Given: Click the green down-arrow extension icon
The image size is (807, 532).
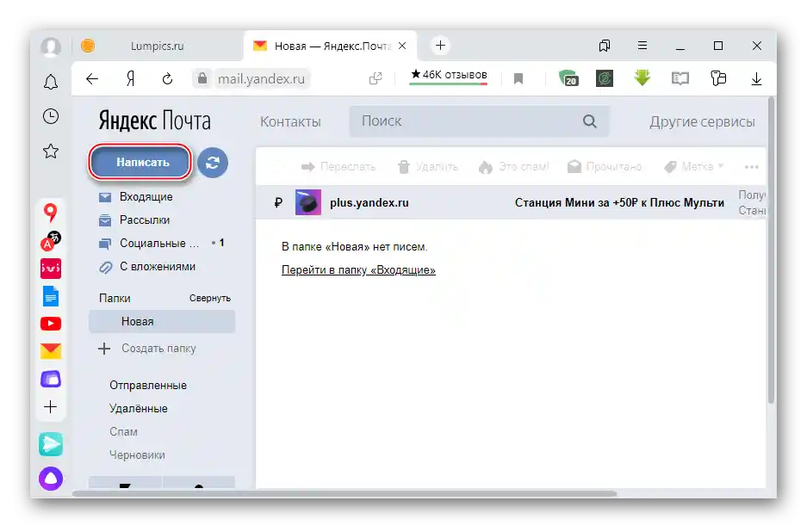Looking at the screenshot, I should tap(642, 77).
